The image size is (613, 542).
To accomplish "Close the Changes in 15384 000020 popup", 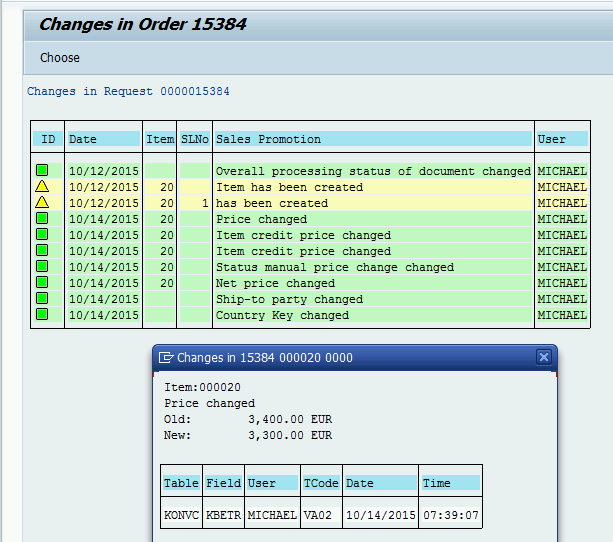I will click(x=544, y=357).
